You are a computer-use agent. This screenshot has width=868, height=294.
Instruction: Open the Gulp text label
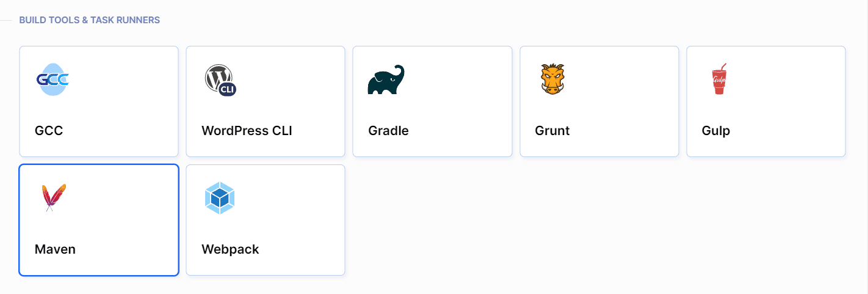click(x=715, y=131)
